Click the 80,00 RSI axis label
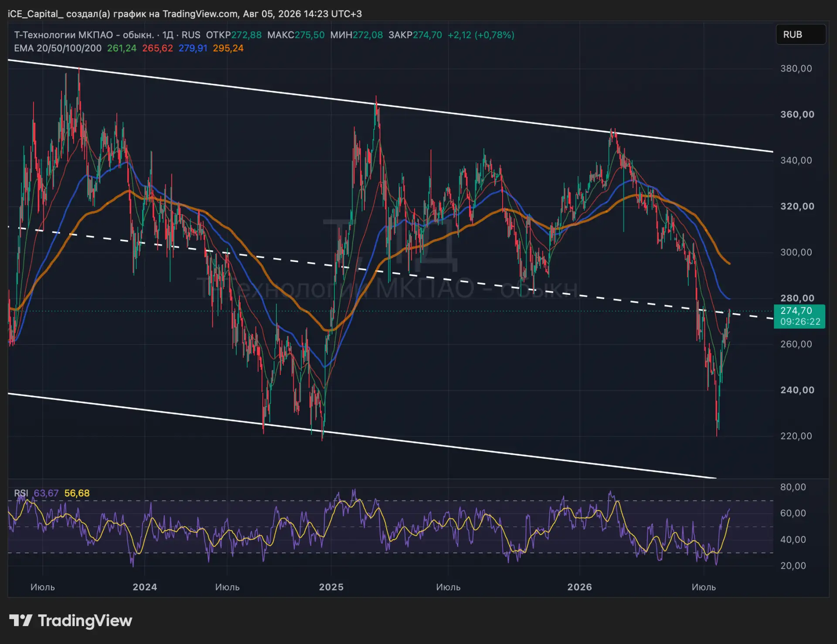Screen dimensions: 837x644 click(x=793, y=487)
